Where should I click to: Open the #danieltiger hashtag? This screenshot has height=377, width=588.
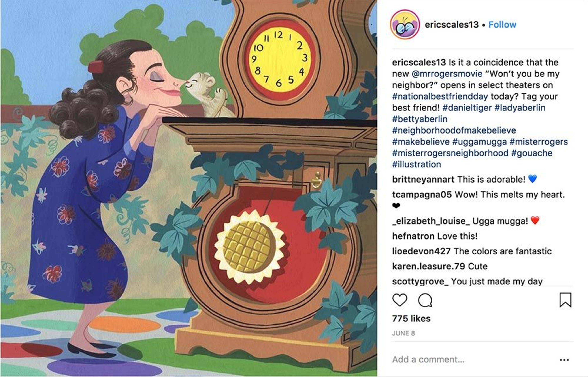tap(467, 108)
